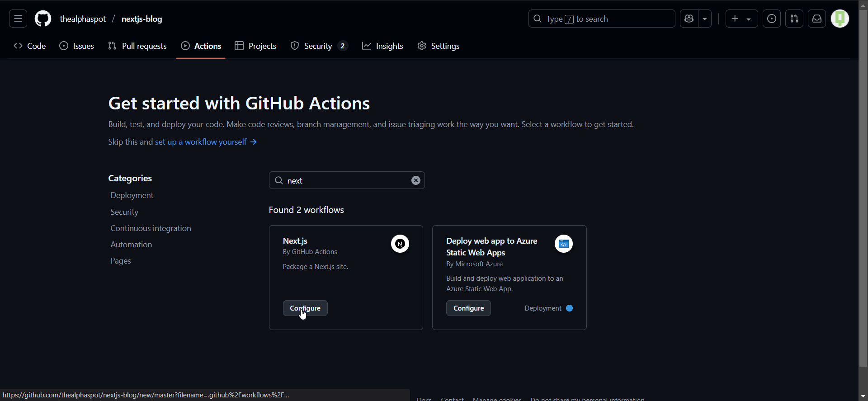Configure the Next.js workflow
Screen dimensions: 868x401
[x=305, y=308]
